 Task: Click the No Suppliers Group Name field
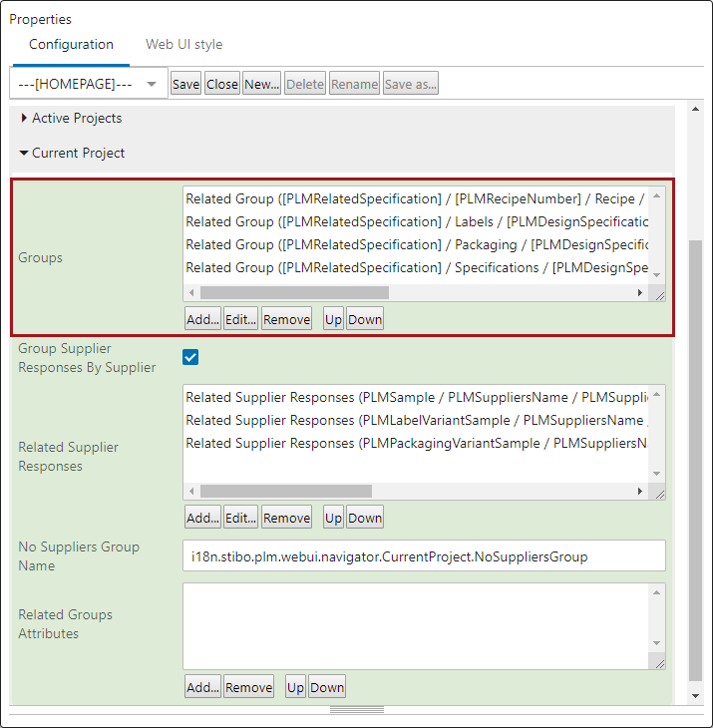pyautogui.click(x=424, y=555)
